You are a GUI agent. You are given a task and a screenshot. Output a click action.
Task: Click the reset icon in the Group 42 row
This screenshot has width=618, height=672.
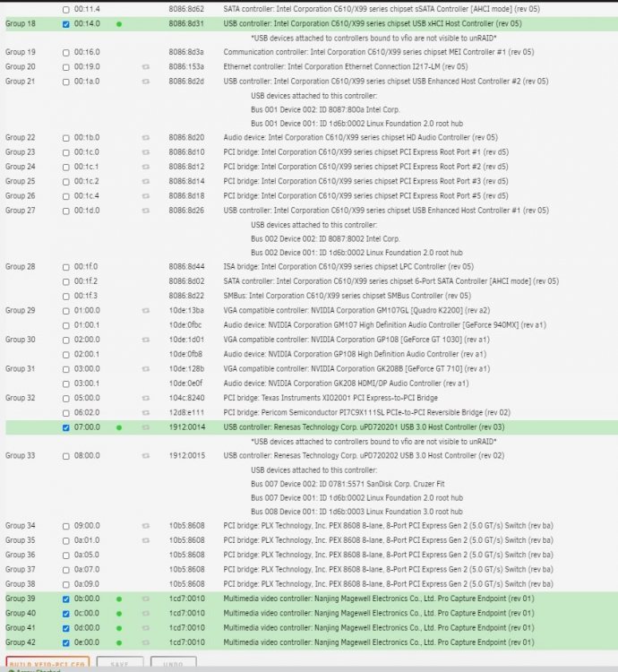pos(146,642)
